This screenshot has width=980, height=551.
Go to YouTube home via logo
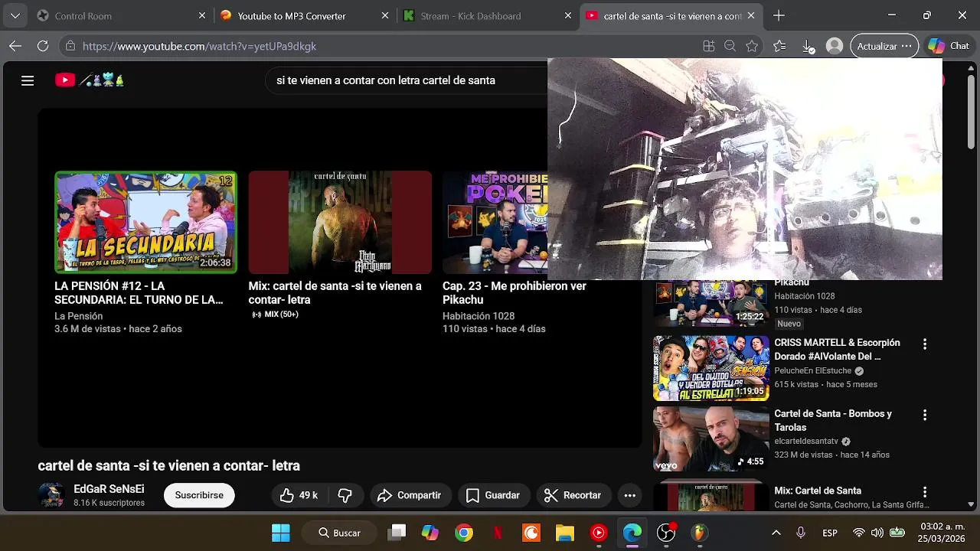pos(89,80)
